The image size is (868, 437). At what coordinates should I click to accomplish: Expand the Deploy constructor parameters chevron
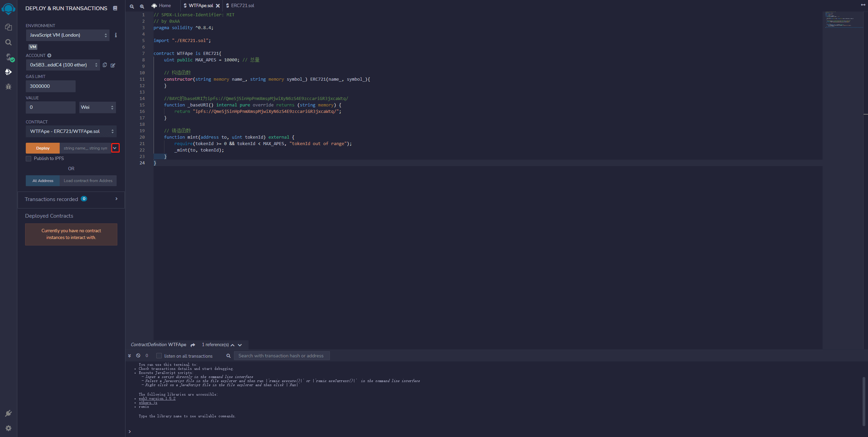(x=115, y=148)
